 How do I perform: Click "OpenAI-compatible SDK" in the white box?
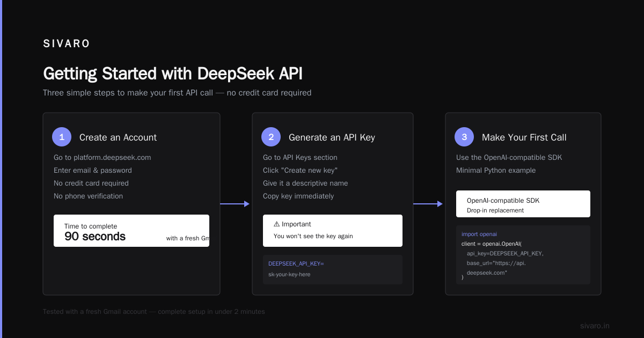click(x=503, y=201)
